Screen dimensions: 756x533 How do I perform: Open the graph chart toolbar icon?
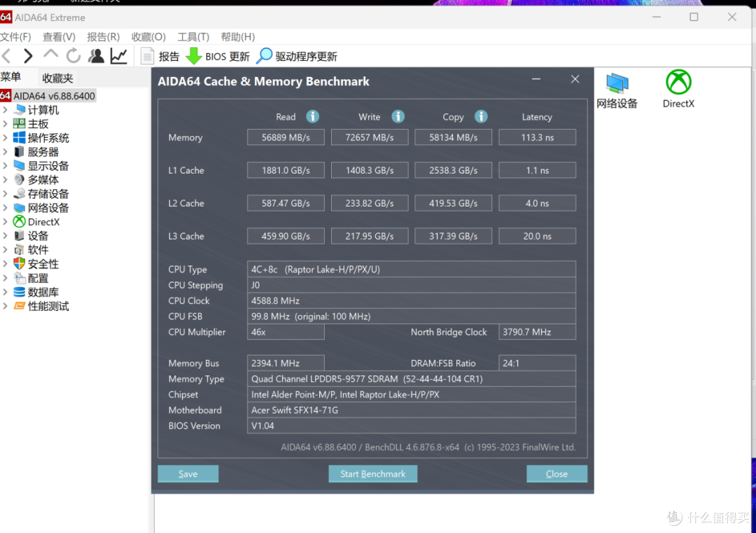click(x=118, y=57)
